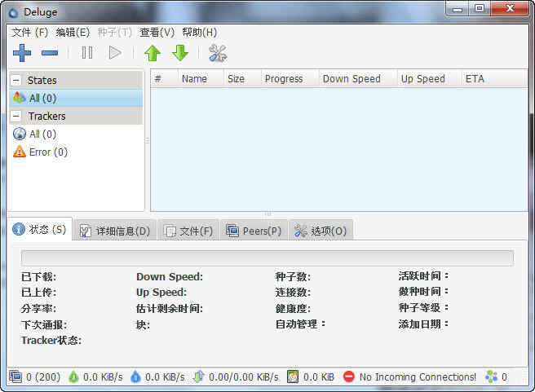Click the DHT nodes icon in status bar

[x=491, y=377]
